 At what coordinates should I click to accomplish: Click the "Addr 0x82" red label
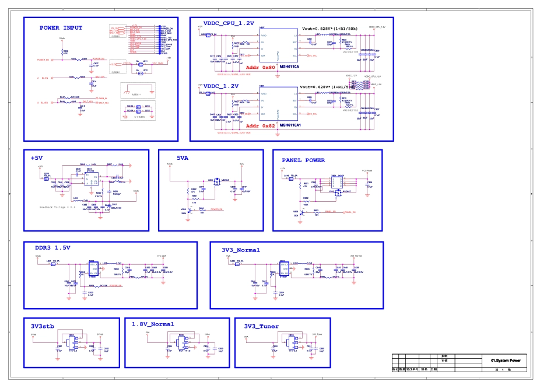point(260,126)
